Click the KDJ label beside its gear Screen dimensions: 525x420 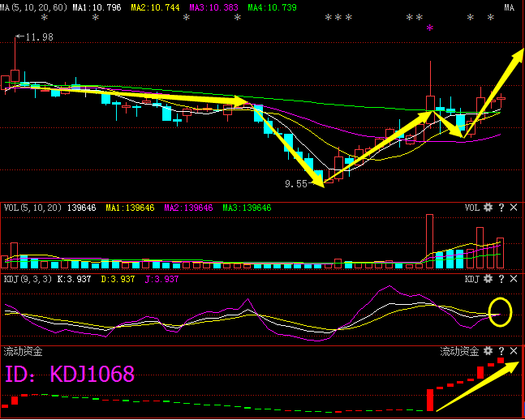tap(472, 279)
